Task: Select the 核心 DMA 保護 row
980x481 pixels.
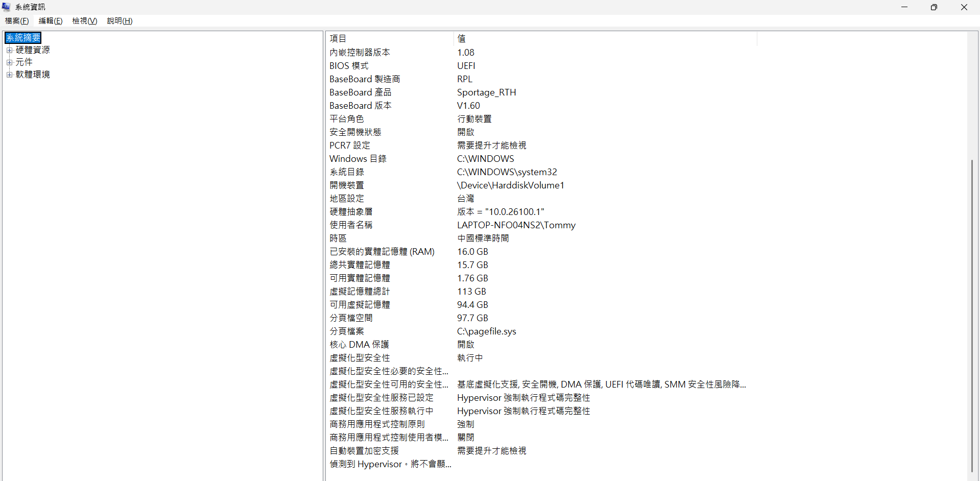Action: [541, 345]
